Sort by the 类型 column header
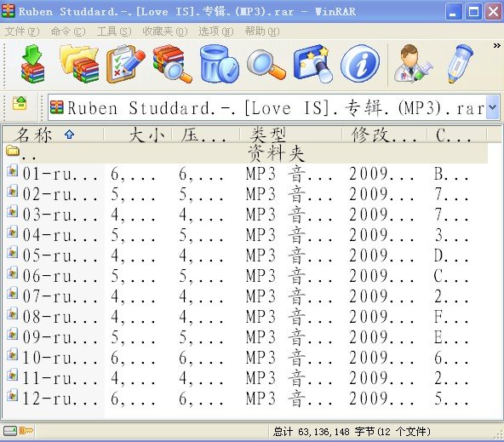Screen dimensions: 504x442 290,135
